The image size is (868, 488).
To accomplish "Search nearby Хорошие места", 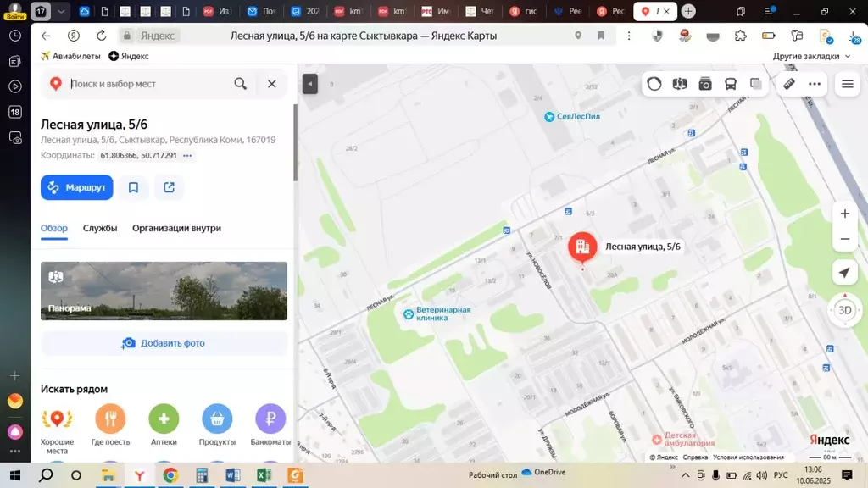I will point(57,428).
